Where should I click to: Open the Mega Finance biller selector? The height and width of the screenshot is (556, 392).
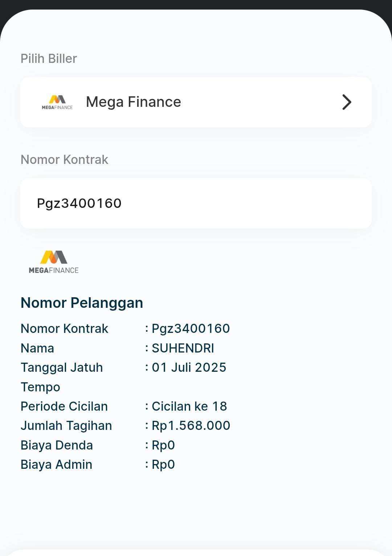(x=196, y=102)
